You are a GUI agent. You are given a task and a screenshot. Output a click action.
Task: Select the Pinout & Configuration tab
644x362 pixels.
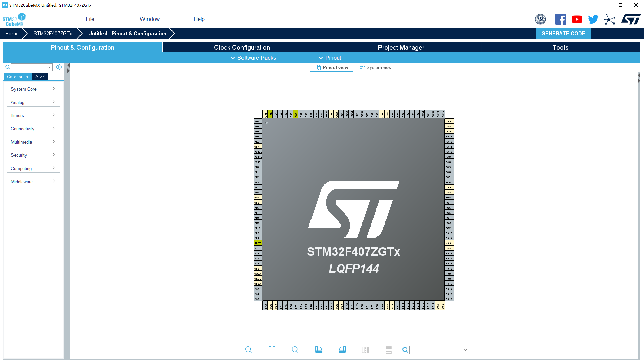(83, 47)
